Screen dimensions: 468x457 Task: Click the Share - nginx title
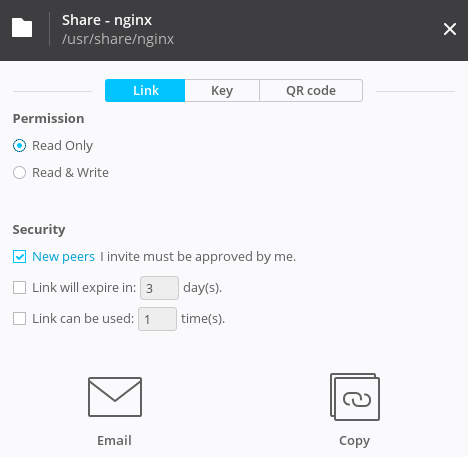click(107, 20)
